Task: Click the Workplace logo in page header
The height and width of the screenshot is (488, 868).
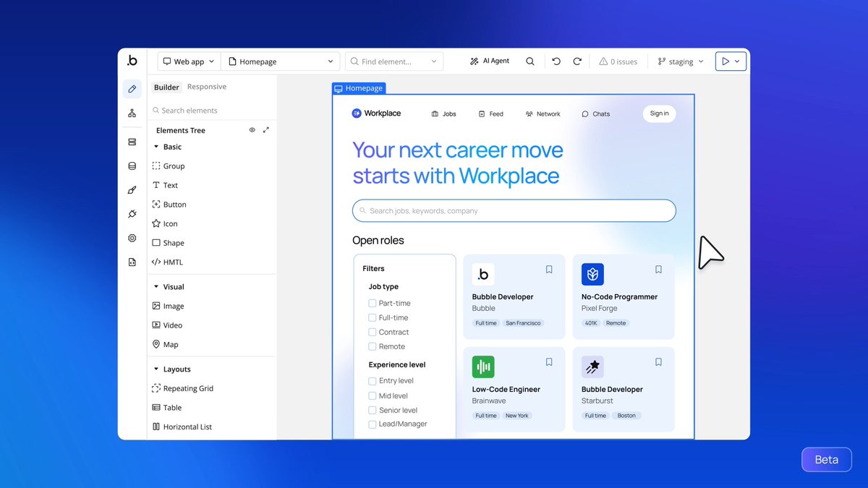Action: tap(376, 114)
